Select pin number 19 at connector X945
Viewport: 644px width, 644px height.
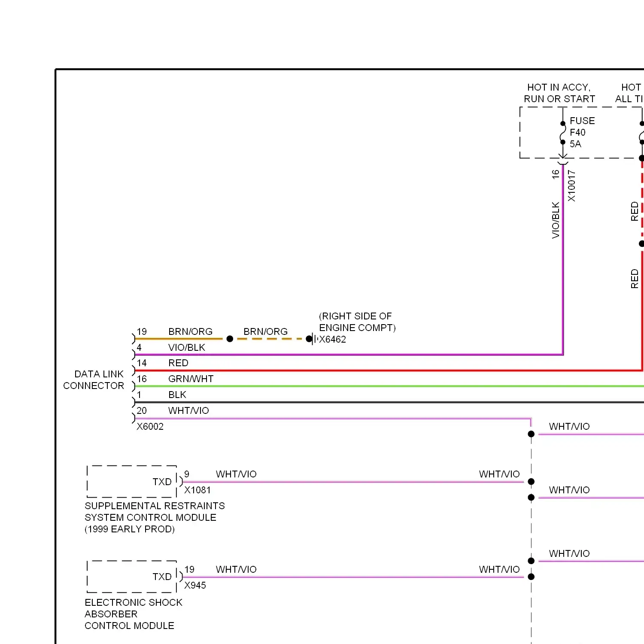click(x=189, y=569)
